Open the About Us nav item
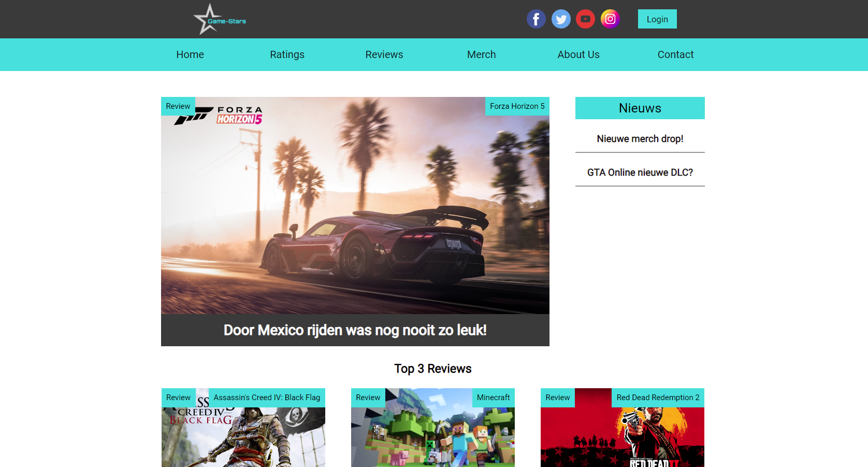The image size is (868, 467). pyautogui.click(x=578, y=54)
